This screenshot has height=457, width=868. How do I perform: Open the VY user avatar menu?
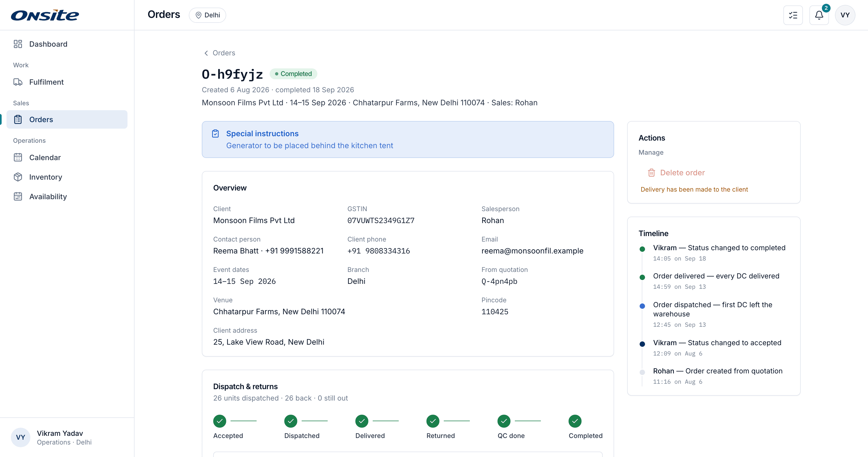[x=845, y=15]
